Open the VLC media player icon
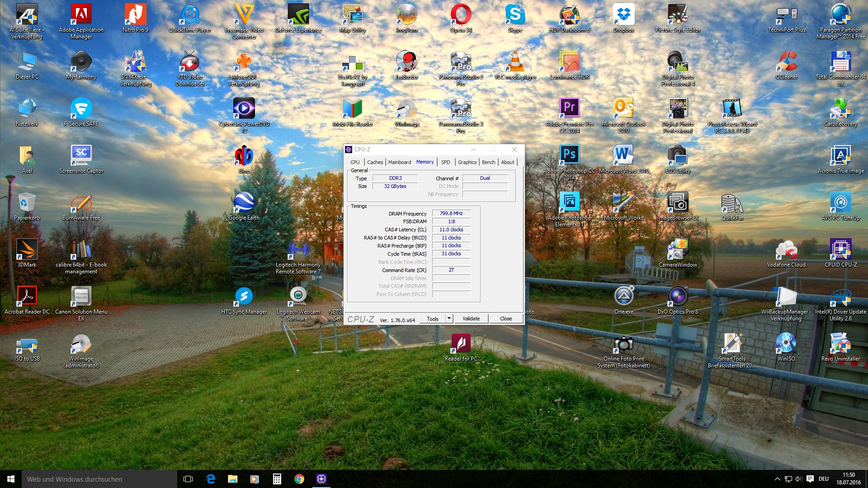Viewport: 868px width, 488px height. pyautogui.click(x=515, y=62)
